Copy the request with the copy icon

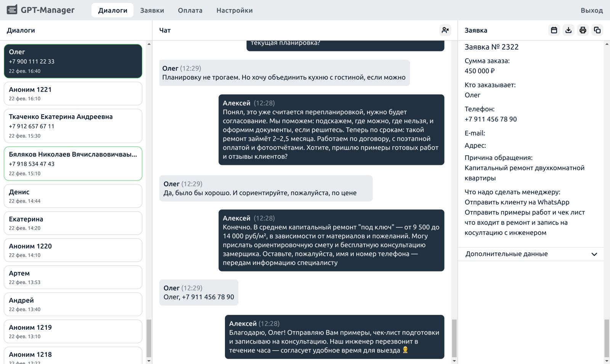coord(597,30)
